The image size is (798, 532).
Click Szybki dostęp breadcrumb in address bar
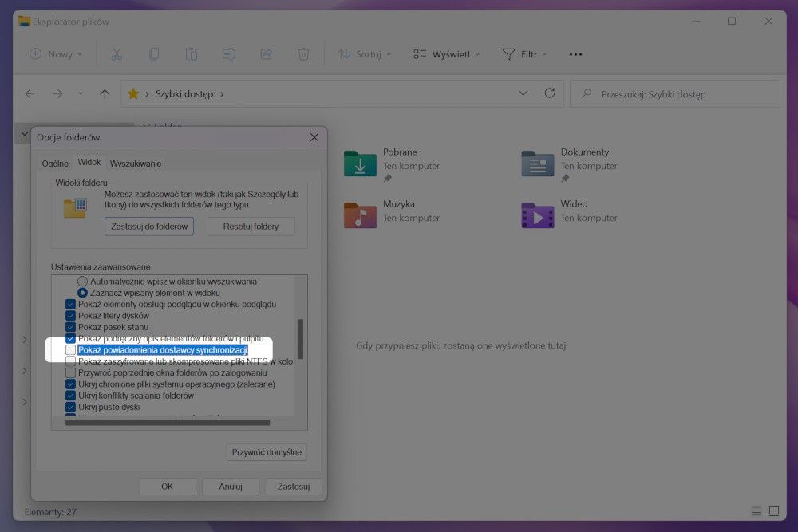pos(184,94)
